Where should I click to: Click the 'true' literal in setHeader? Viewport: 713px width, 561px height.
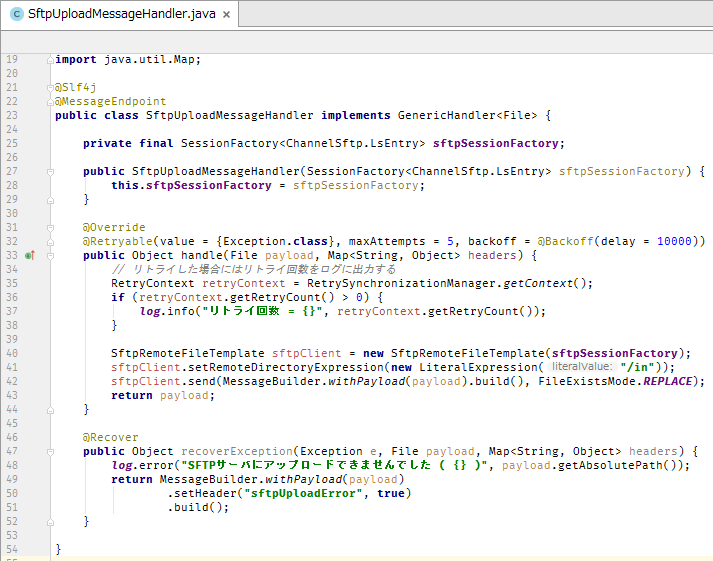[x=391, y=493]
